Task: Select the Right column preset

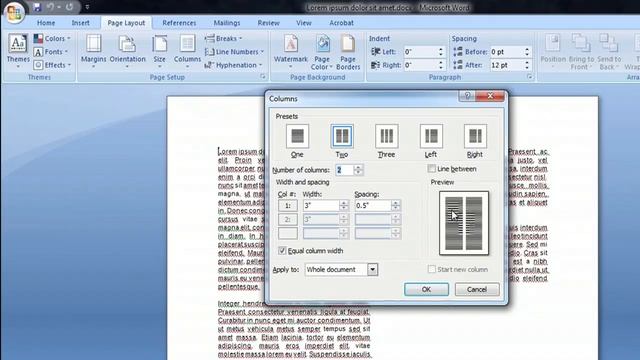Action: (x=475, y=141)
